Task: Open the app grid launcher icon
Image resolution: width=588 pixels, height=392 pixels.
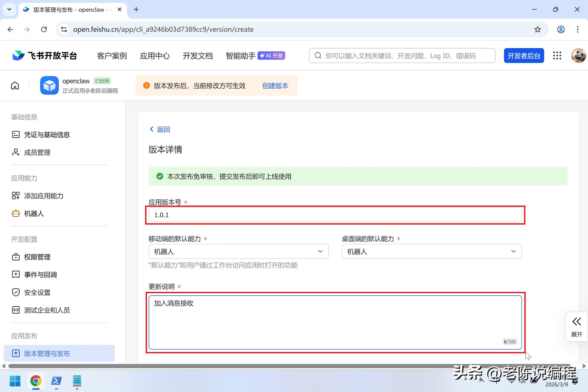Action: (557, 56)
